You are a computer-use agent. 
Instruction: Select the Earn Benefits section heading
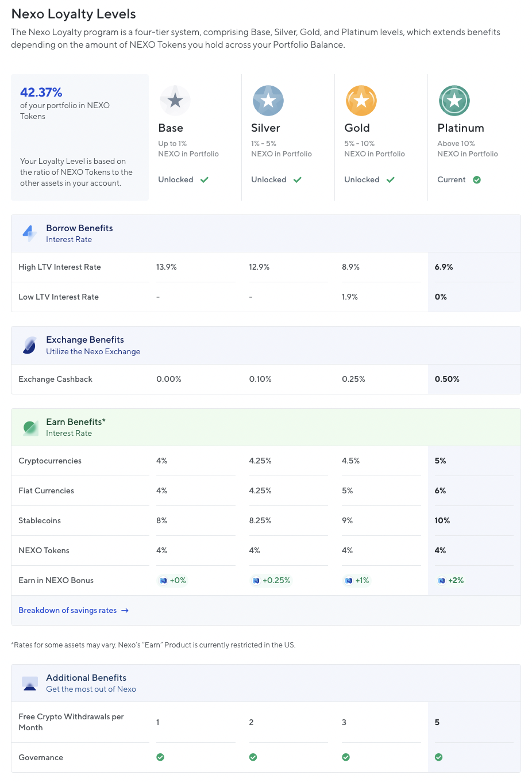click(x=76, y=422)
